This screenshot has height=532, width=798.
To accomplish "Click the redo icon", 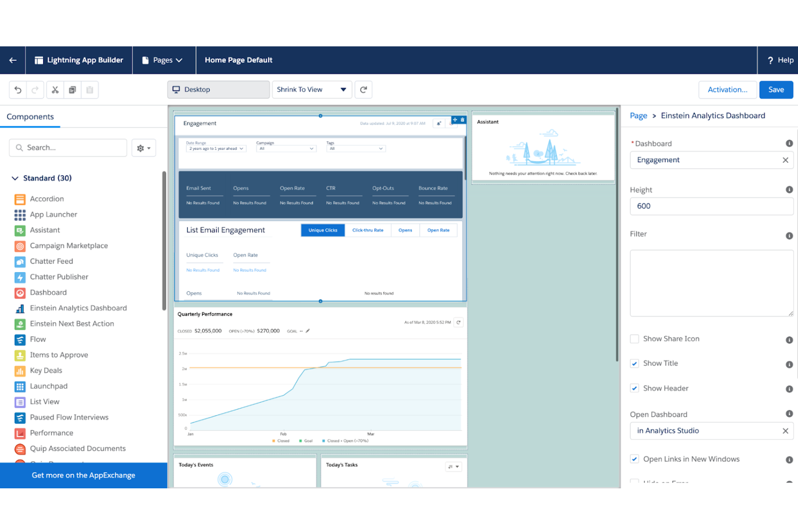I will [x=35, y=90].
